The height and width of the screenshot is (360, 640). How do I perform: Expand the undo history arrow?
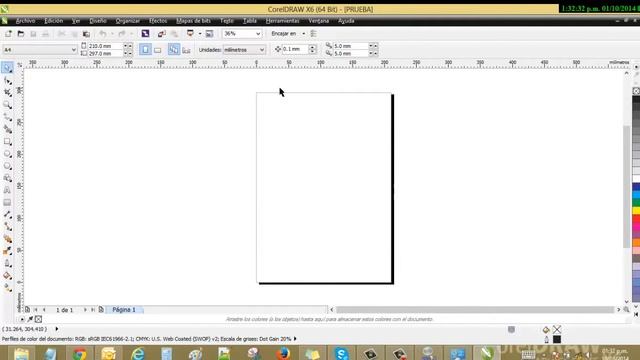111,33
